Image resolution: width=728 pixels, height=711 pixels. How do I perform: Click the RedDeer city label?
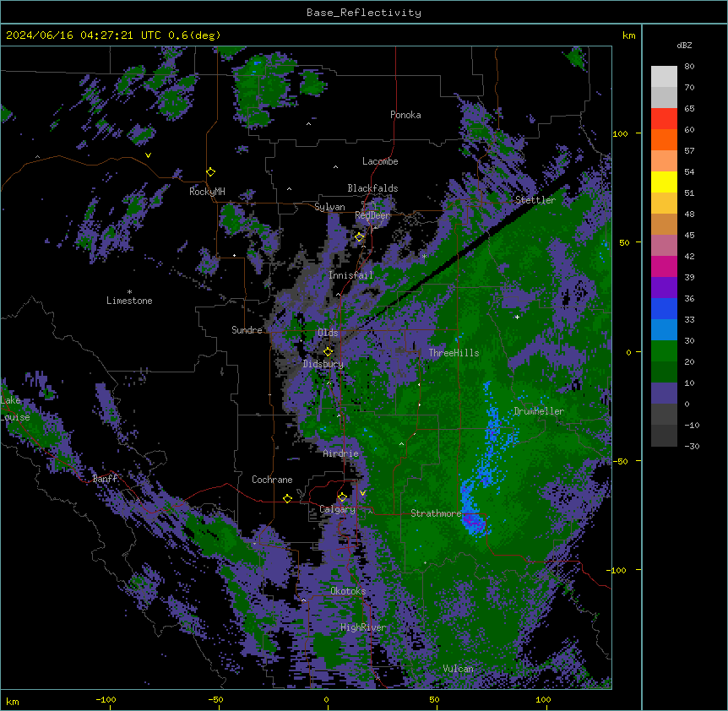(x=372, y=215)
